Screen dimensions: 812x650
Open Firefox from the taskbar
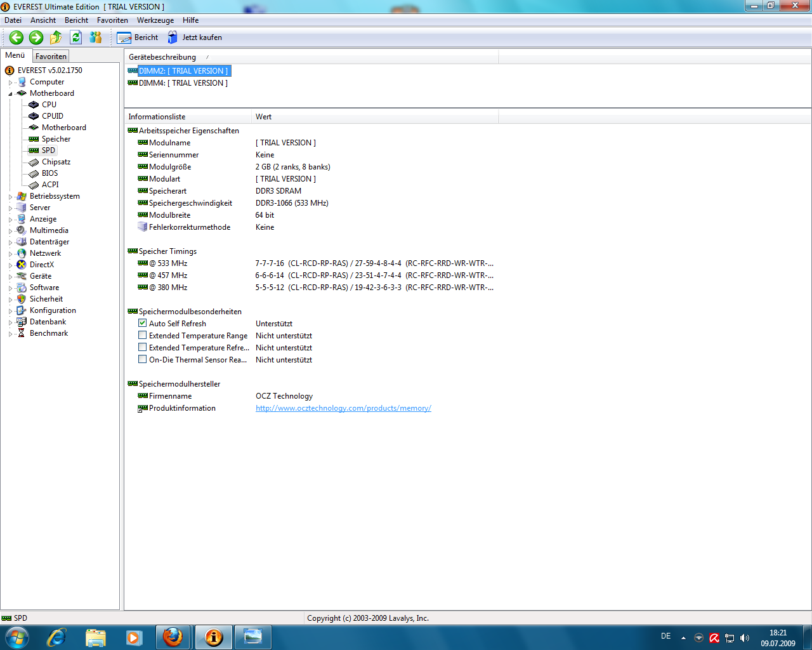pos(173,637)
